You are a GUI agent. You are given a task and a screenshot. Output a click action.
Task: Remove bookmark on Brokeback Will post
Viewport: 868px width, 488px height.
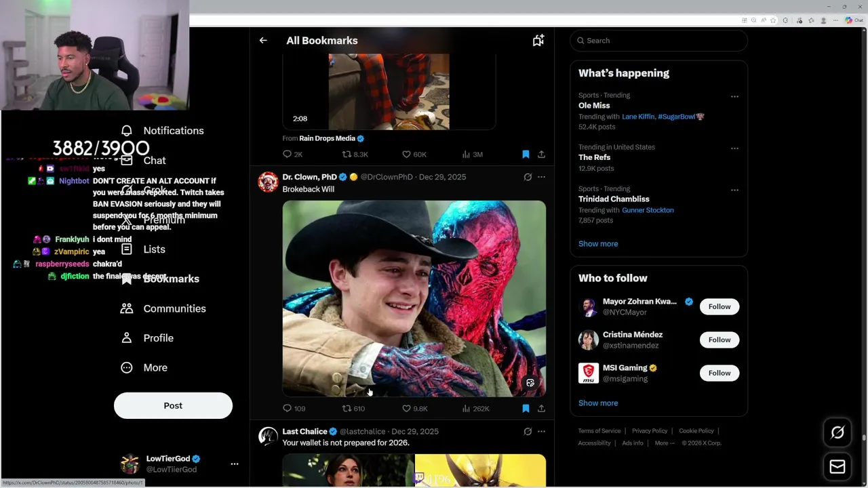pyautogui.click(x=526, y=409)
